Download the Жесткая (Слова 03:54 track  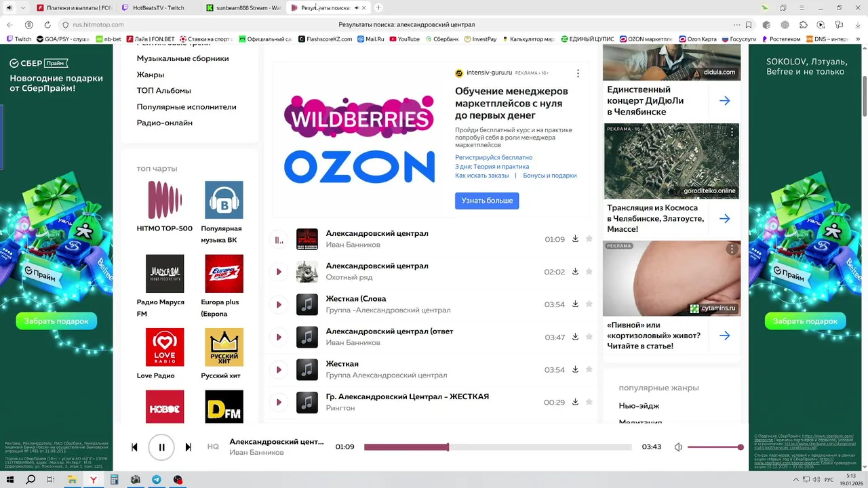pos(575,304)
